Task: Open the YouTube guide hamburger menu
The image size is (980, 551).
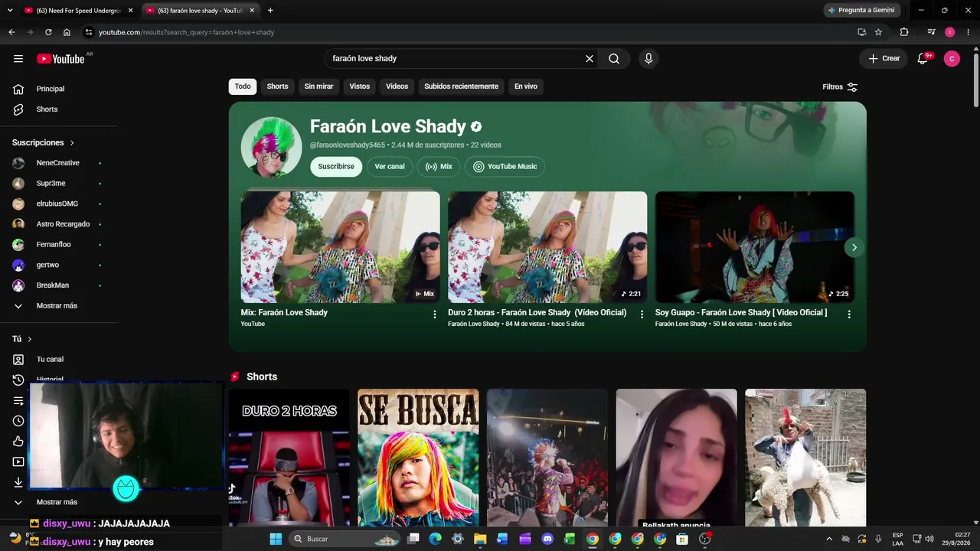Action: click(18, 59)
